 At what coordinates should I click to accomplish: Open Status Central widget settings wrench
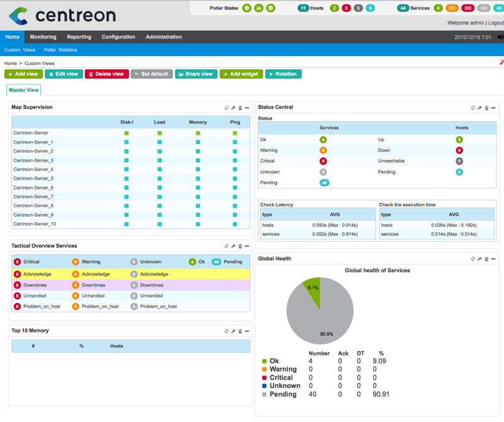point(480,108)
